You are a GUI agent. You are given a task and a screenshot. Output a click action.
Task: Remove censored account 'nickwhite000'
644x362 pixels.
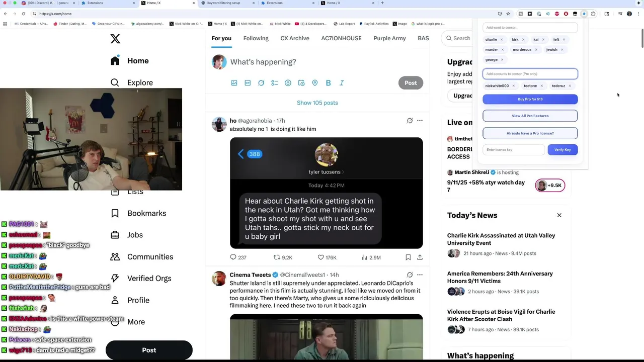[513, 86]
